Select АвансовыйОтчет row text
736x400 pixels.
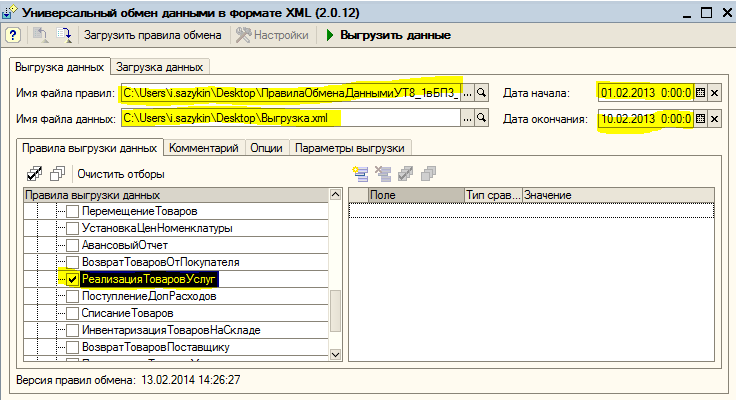(125, 245)
